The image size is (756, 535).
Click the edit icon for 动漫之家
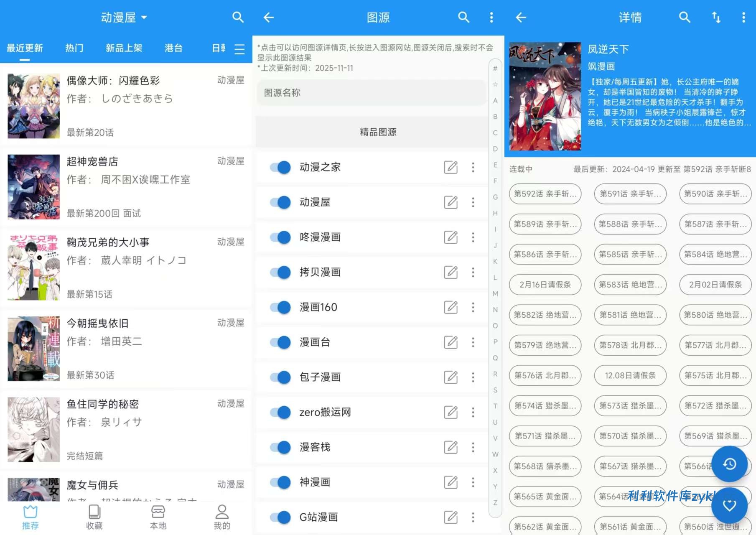tap(451, 167)
